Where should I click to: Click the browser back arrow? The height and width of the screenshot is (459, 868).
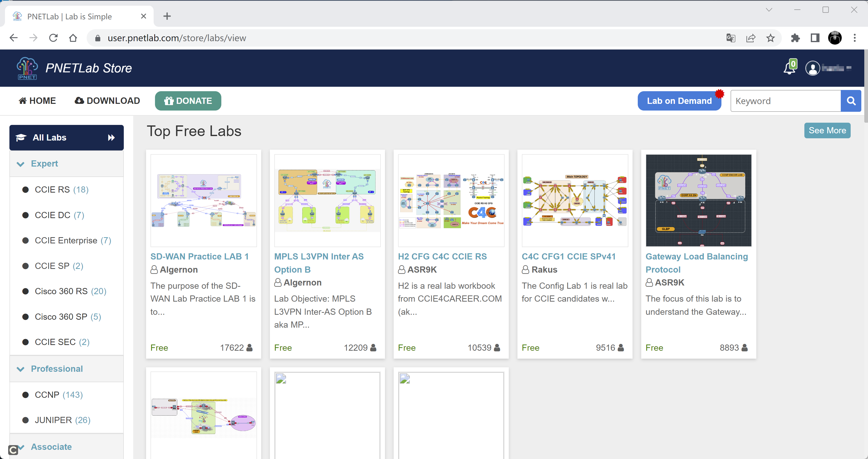coord(13,38)
